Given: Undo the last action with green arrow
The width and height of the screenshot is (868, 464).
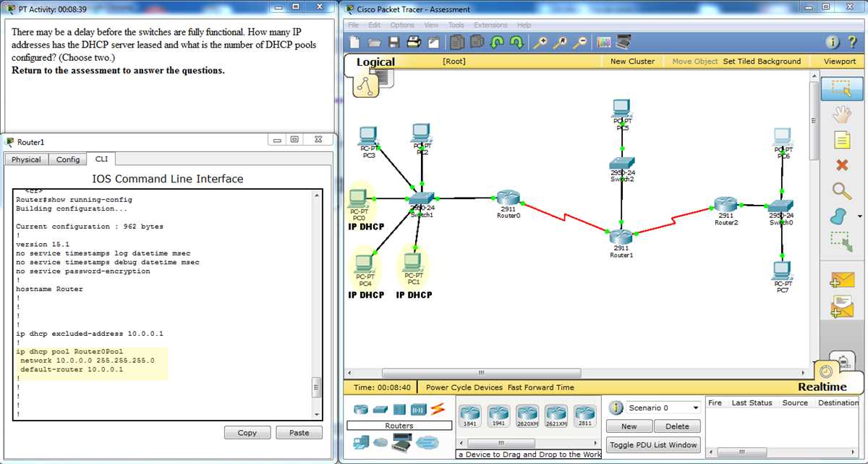Looking at the screenshot, I should (497, 43).
